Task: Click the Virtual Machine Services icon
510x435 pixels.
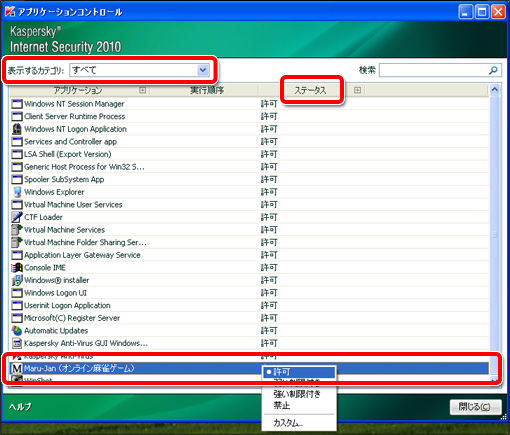Action: tap(17, 230)
